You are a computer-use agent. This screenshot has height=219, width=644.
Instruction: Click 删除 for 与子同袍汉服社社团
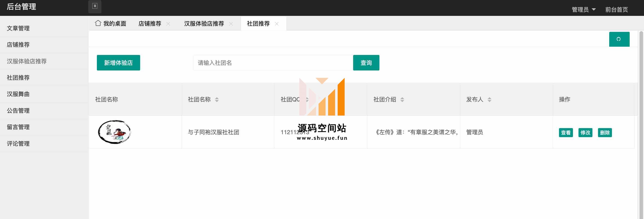click(605, 132)
